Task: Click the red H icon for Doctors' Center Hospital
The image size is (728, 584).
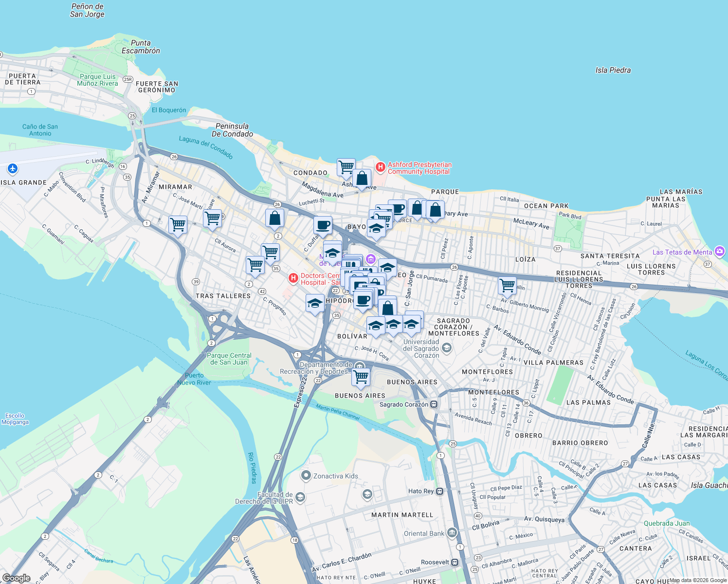Action: click(x=293, y=278)
